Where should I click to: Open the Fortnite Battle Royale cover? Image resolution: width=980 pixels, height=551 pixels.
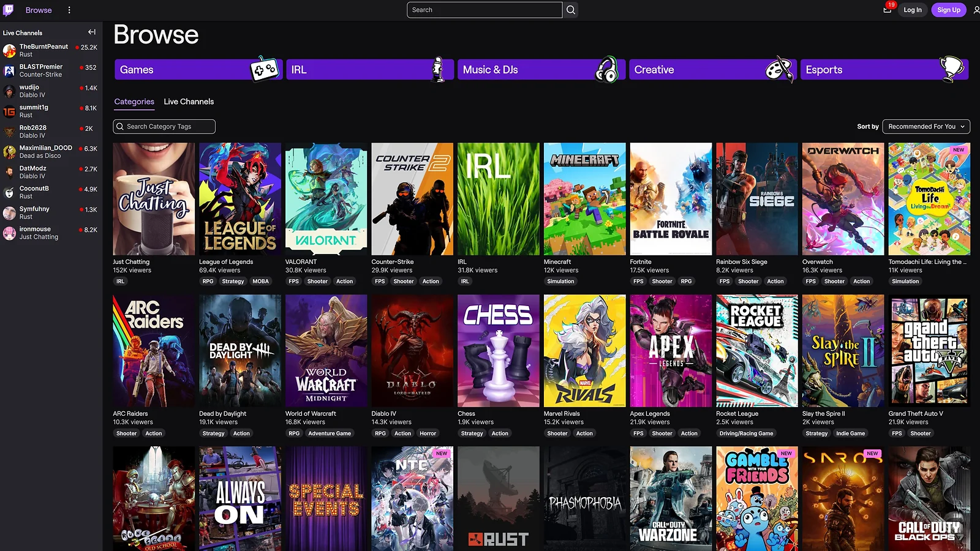tap(671, 199)
